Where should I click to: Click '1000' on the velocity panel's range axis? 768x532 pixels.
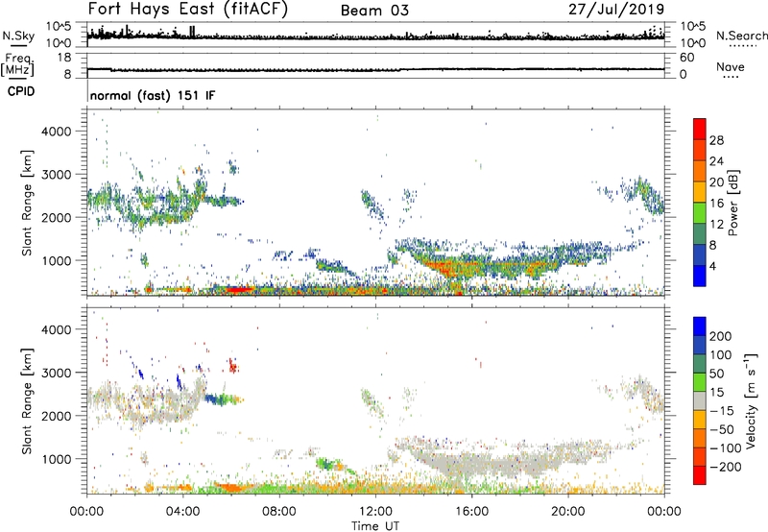click(57, 459)
